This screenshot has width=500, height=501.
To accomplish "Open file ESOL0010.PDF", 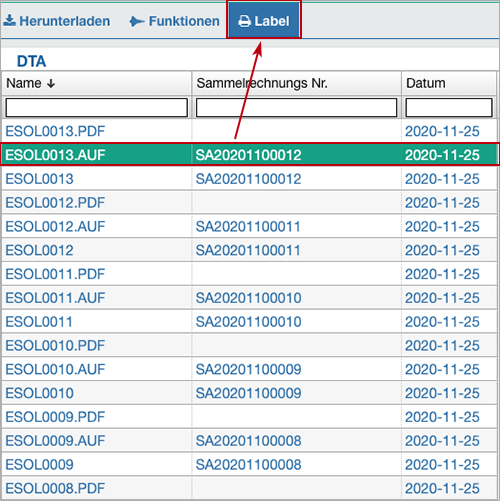I will tap(55, 346).
